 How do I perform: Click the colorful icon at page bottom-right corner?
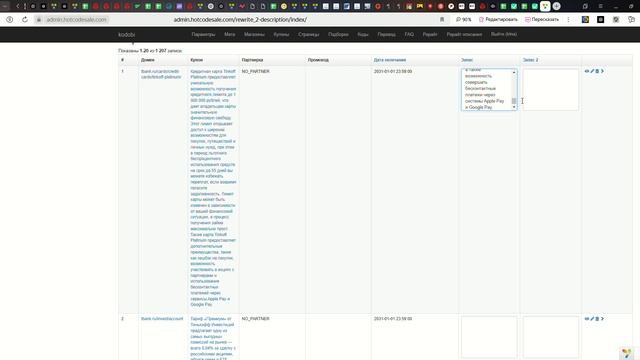coord(627,353)
